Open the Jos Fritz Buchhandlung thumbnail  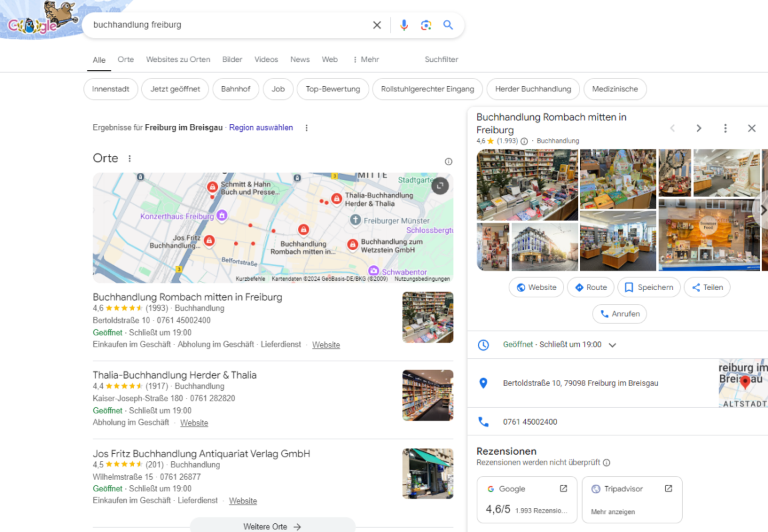coord(427,473)
